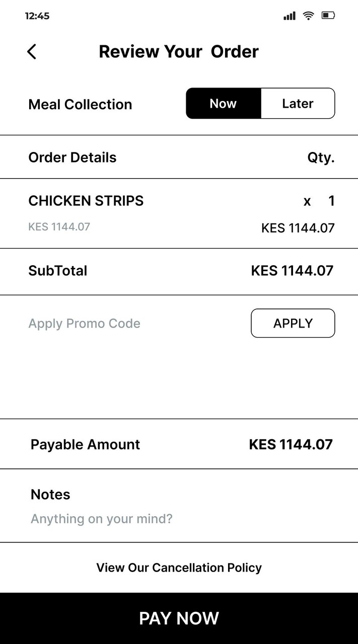
Task: Tap the cellular signal strength icon
Action: tap(290, 16)
